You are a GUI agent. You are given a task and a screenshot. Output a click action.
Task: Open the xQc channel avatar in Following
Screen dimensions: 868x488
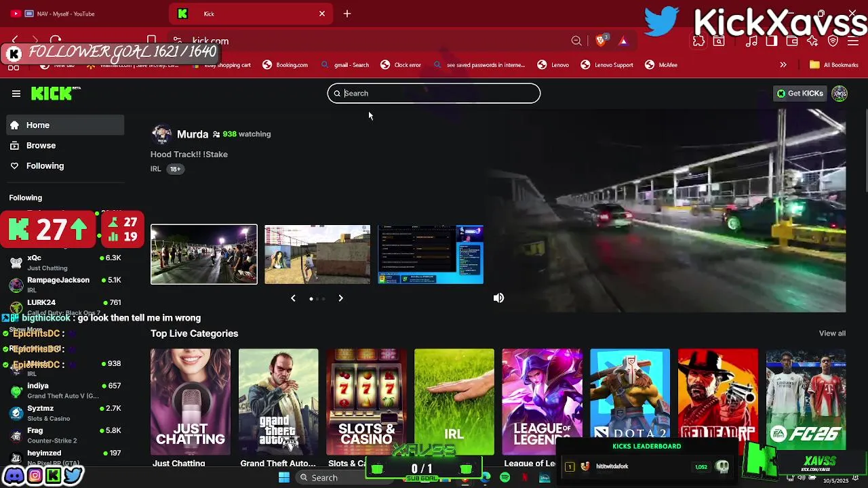pyautogui.click(x=16, y=262)
